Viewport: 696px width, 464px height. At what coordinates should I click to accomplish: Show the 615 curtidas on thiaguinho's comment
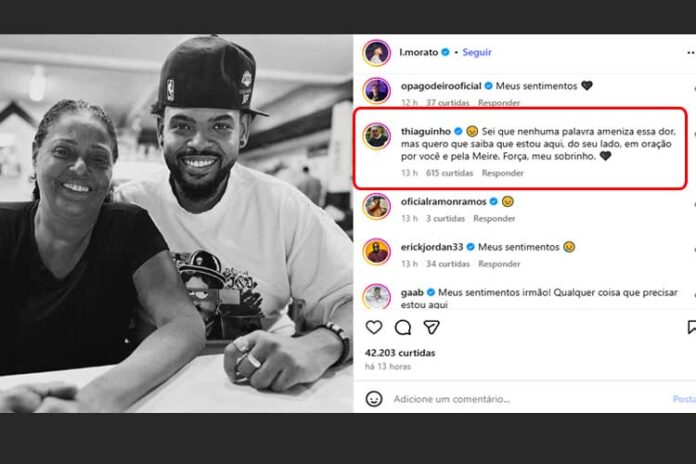449,173
